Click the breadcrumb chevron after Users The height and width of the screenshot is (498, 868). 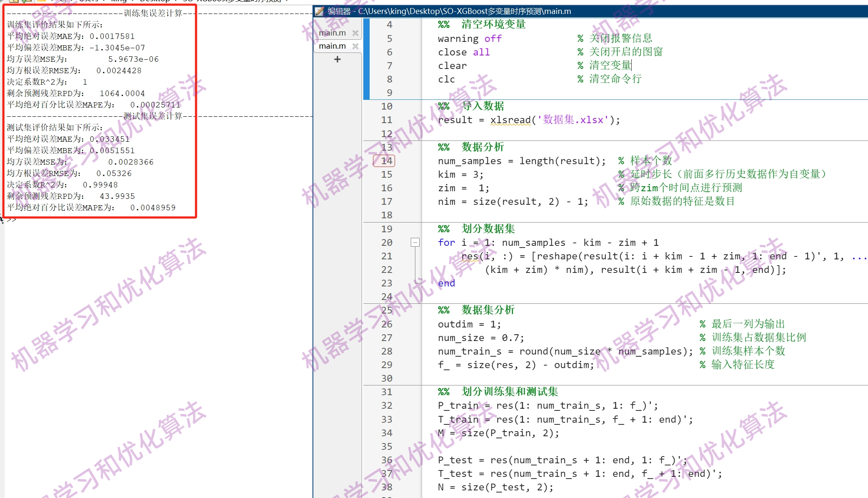tap(103, 2)
